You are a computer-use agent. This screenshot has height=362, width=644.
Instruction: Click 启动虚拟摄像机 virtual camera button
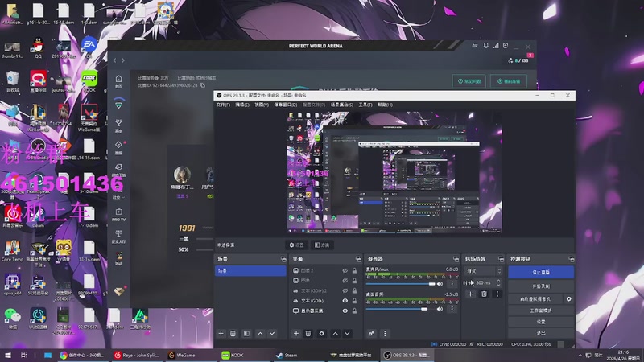535,299
